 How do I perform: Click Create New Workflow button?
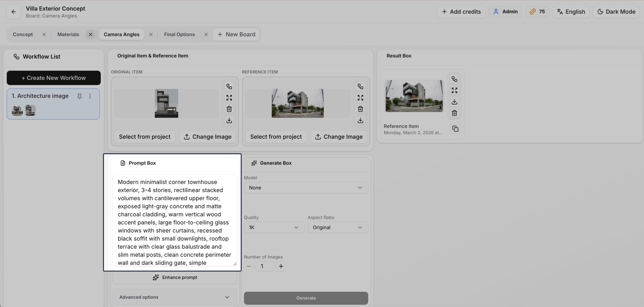coord(54,78)
